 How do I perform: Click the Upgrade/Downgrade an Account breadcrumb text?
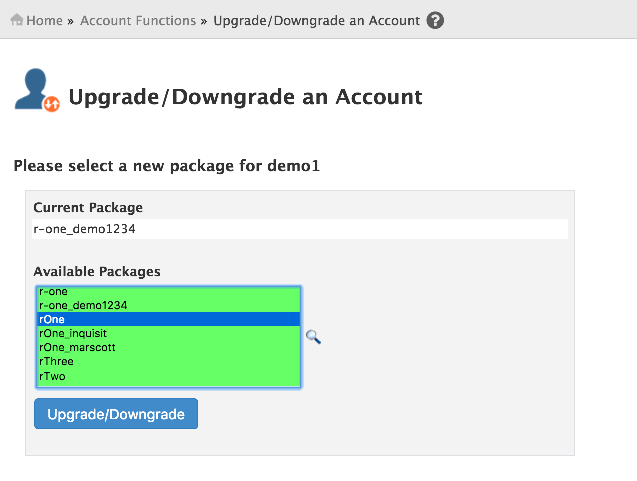317,20
